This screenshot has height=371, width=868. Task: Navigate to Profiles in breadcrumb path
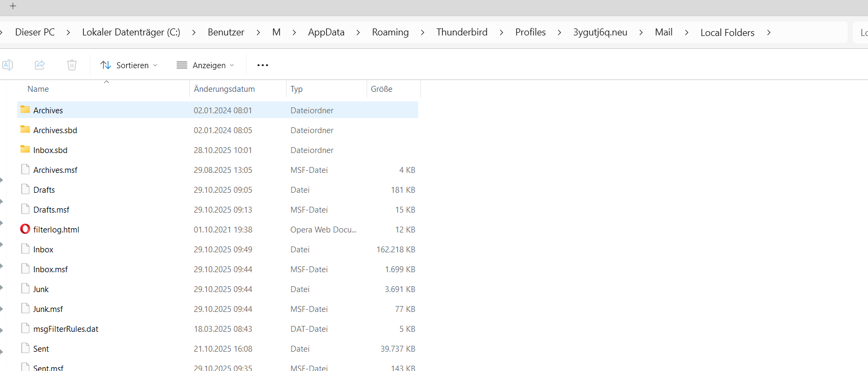(530, 32)
